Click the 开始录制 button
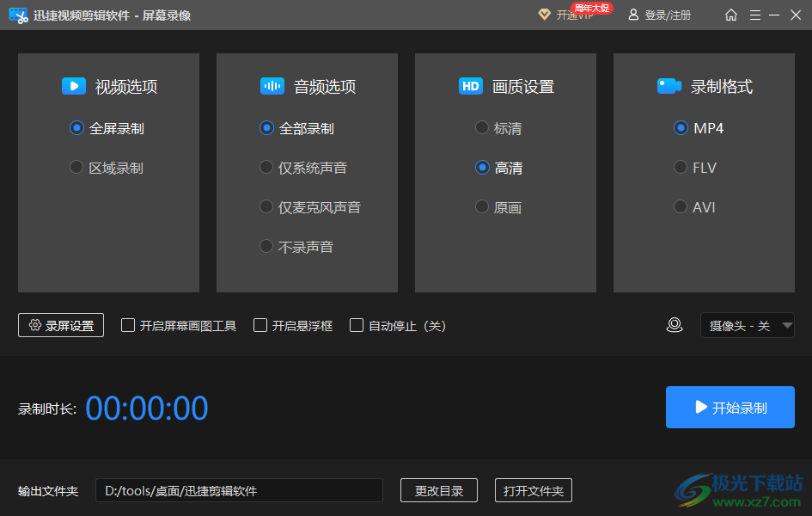Image resolution: width=812 pixels, height=516 pixels. tap(730, 407)
